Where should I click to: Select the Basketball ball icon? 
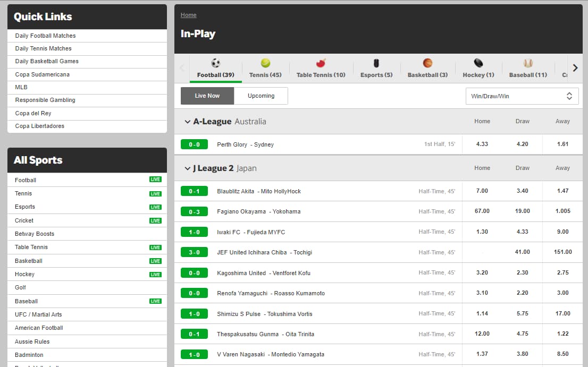(x=427, y=63)
